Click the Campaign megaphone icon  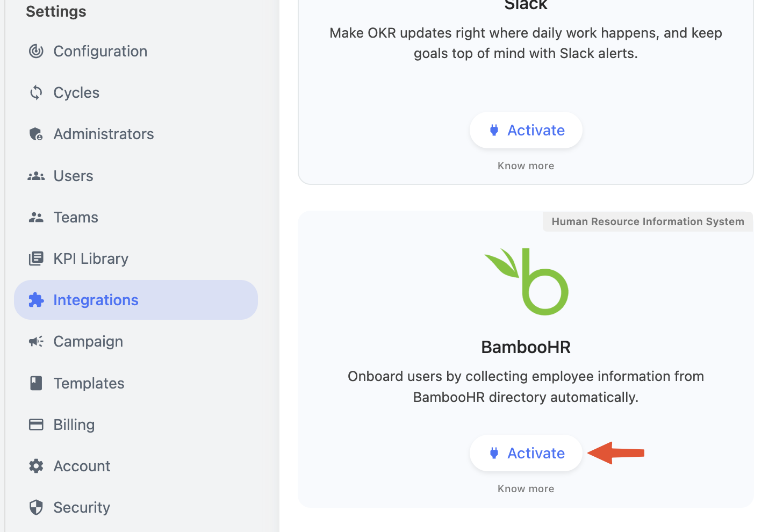point(36,341)
